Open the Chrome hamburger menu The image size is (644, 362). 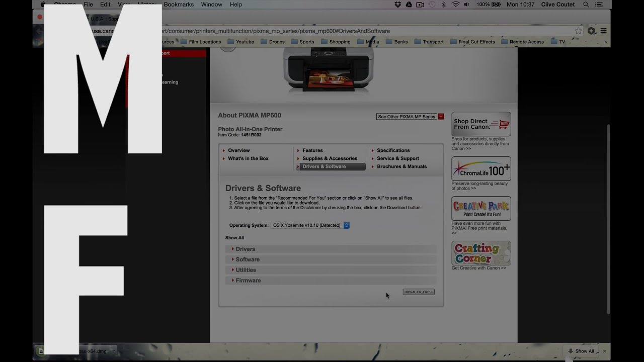pyautogui.click(x=603, y=31)
